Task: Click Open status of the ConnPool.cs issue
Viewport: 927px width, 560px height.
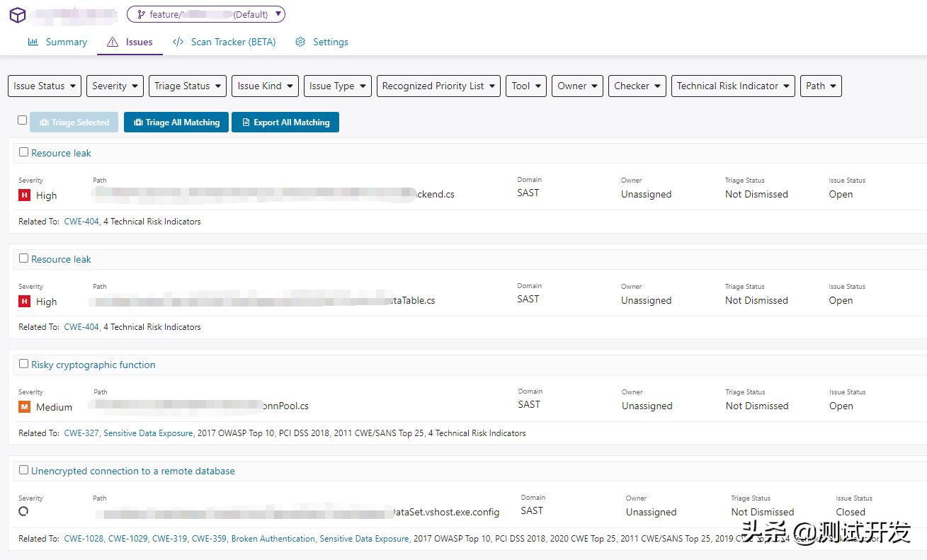Action: [x=841, y=406]
